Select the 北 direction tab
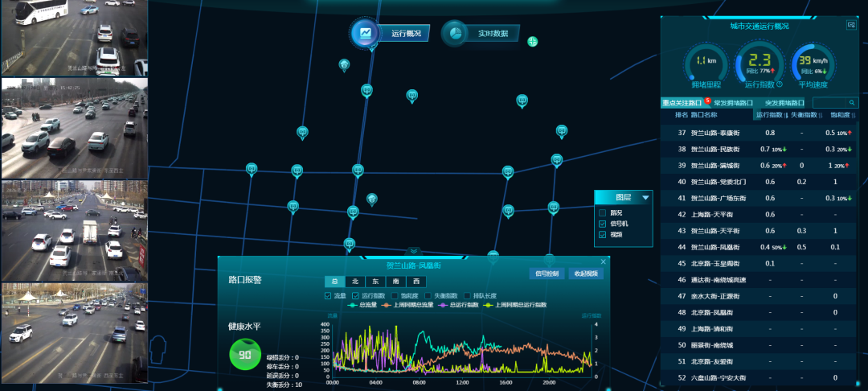Viewport: 868px width, 391px height. coord(354,282)
